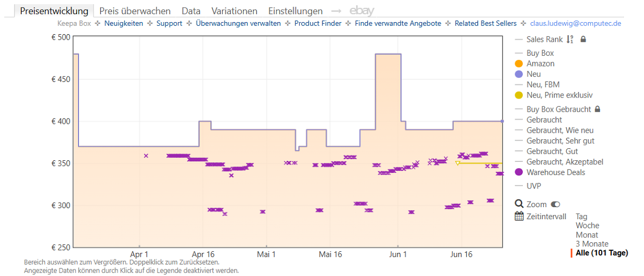The width and height of the screenshot is (644, 276).
Task: Toggle Neu, Prime exklusiv legend dot
Action: (519, 96)
